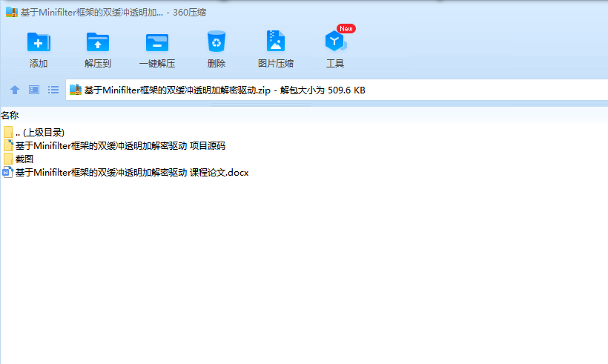Image resolution: width=608 pixels, height=364 pixels.
Task: Open the 图片压缩 image compression tool
Action: (276, 41)
